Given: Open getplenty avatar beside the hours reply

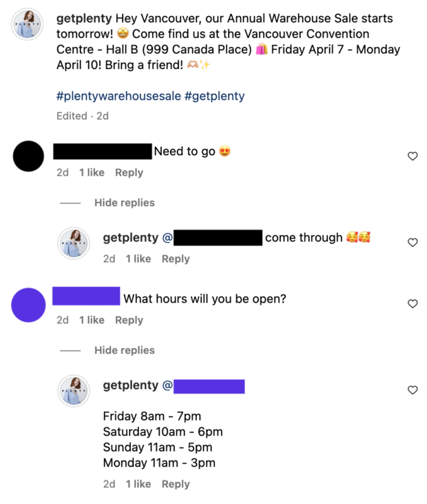Looking at the screenshot, I should (74, 390).
